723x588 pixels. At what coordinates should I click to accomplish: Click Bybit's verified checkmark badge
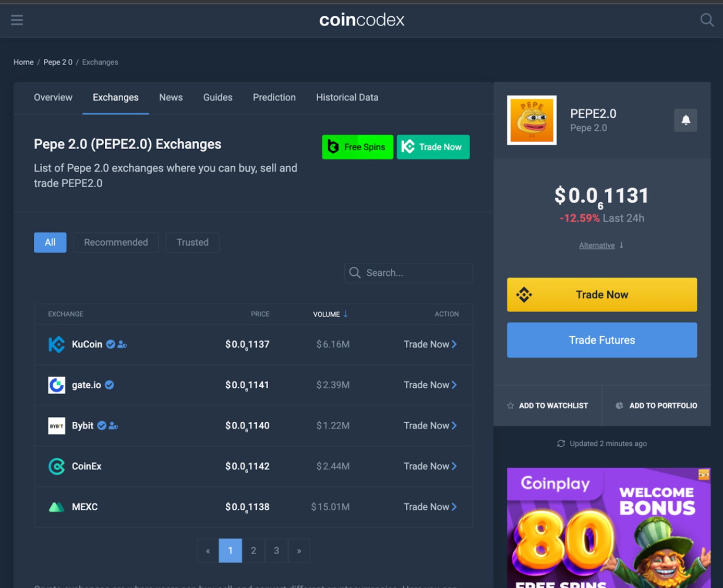click(102, 425)
